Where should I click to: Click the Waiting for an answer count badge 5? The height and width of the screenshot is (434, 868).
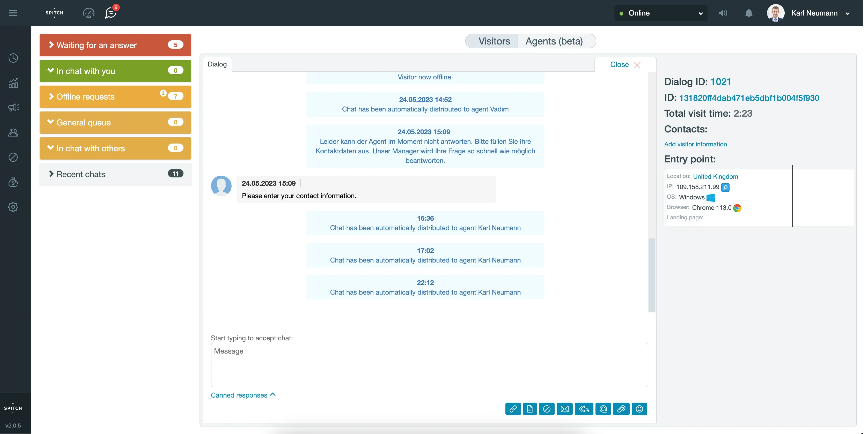[175, 45]
